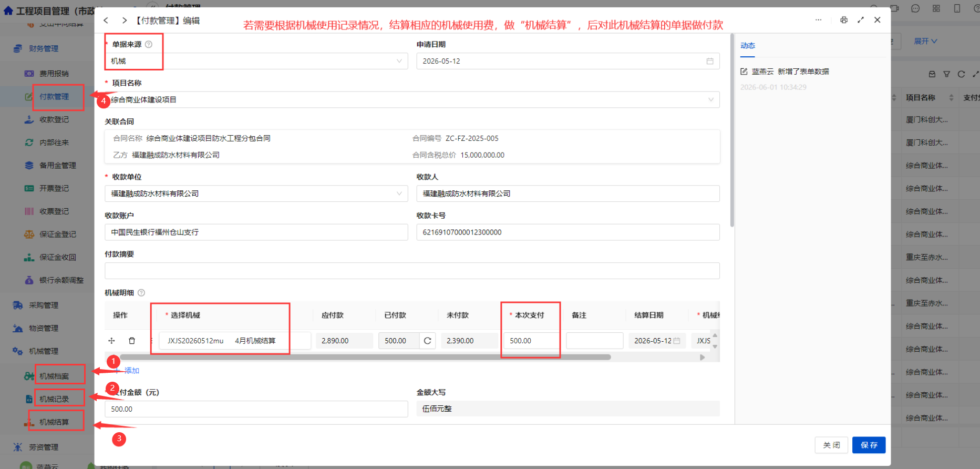This screenshot has height=469, width=980.
Task: Open 机械结算 in the sidebar menu
Action: 54,422
